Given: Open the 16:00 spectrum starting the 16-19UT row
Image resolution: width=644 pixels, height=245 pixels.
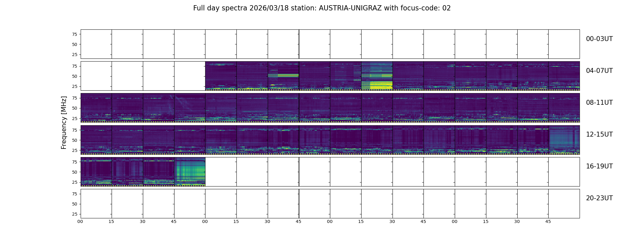Looking at the screenshot, I should click(96, 171).
